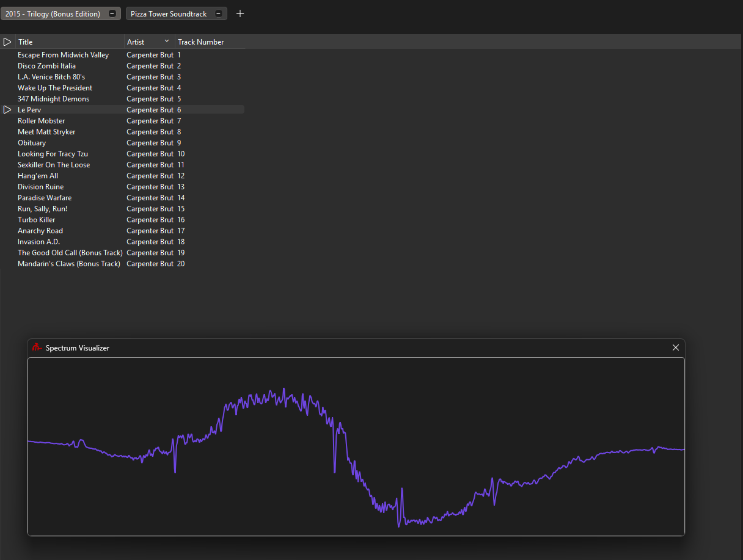The height and width of the screenshot is (560, 743).
Task: Click the play icon in column header
Action: point(7,42)
